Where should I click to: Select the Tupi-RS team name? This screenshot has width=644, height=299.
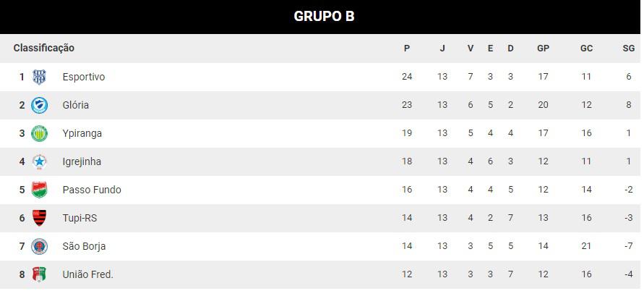tap(80, 218)
